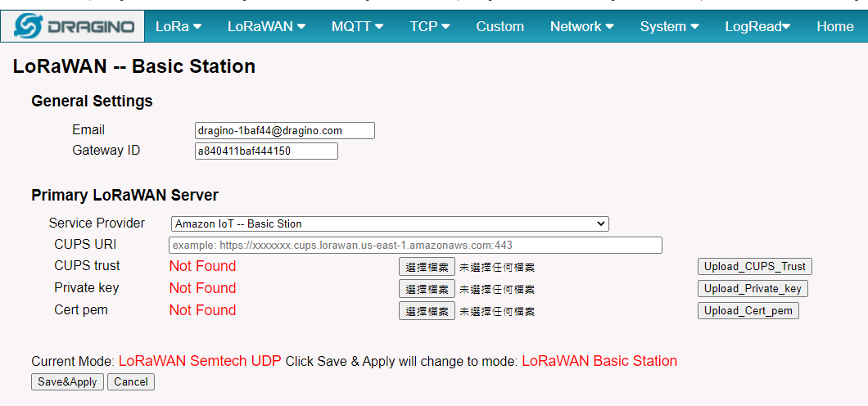Open the LoRaWAN dropdown menu

(266, 26)
